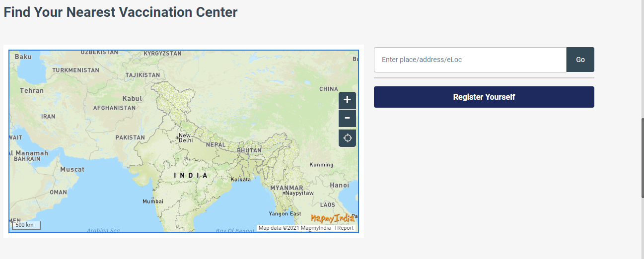Click the Kolkata label on the map
The height and width of the screenshot is (259, 644).
[x=241, y=179]
